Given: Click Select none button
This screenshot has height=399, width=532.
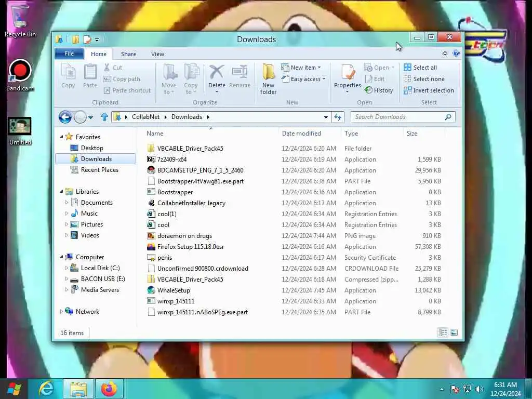Looking at the screenshot, I should click(x=424, y=79).
